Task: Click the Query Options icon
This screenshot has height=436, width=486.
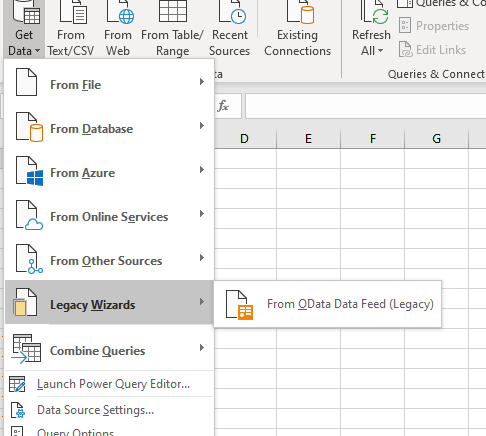Action: pyautogui.click(x=18, y=431)
